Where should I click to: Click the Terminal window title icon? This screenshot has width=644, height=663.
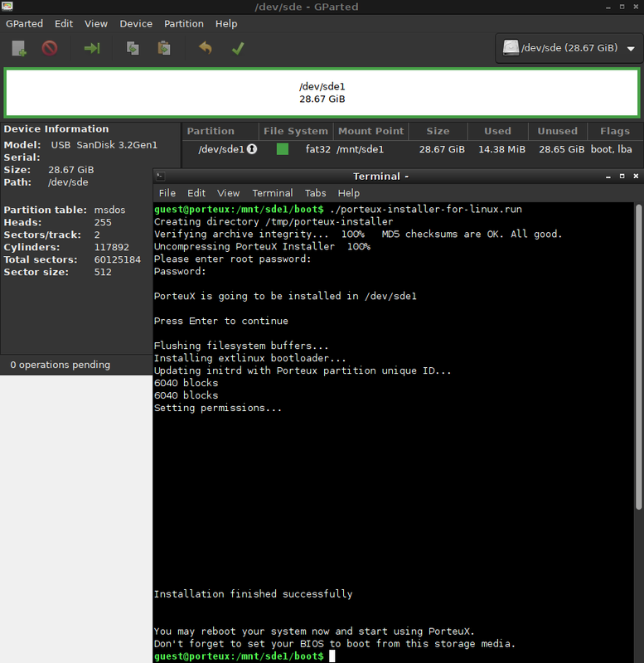coord(160,176)
